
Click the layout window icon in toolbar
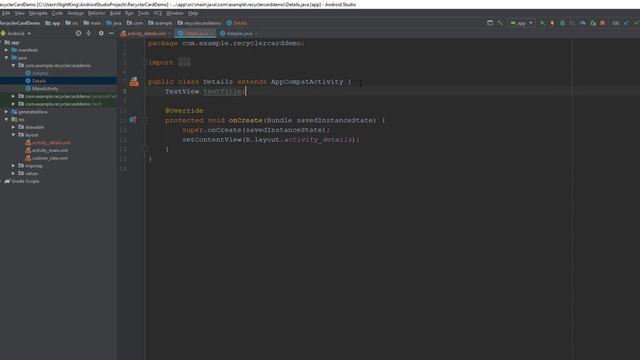490,23
